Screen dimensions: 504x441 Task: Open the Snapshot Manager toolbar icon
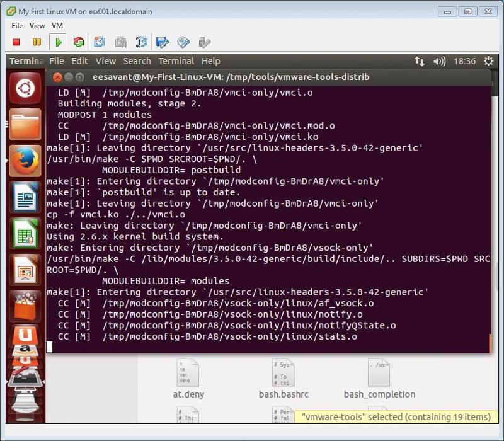coord(141,42)
